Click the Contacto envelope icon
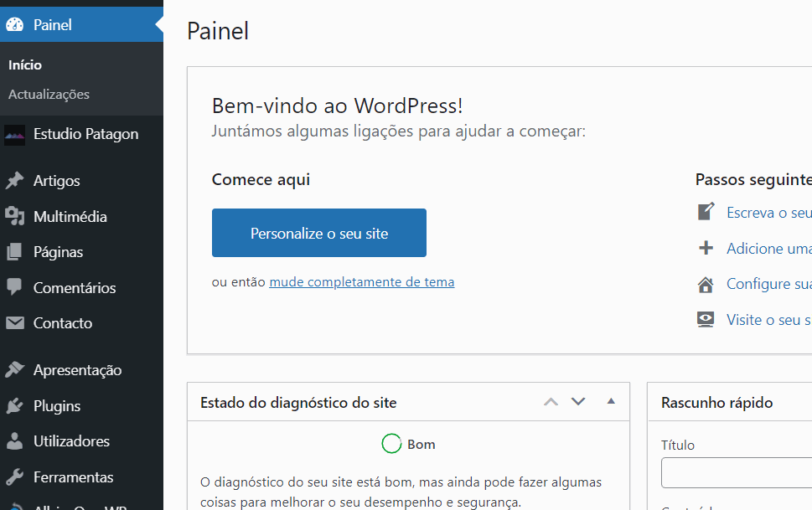The image size is (812, 510). (15, 323)
